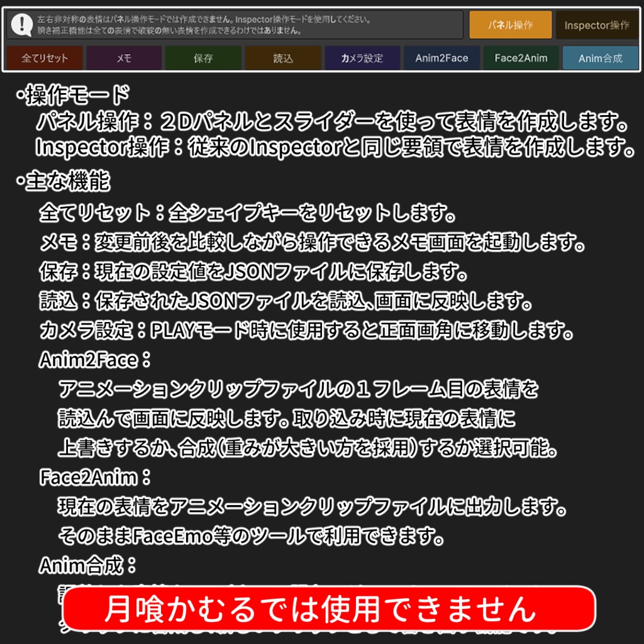Select the Anim合成： heading in text
644x644 pixels.
point(87,565)
